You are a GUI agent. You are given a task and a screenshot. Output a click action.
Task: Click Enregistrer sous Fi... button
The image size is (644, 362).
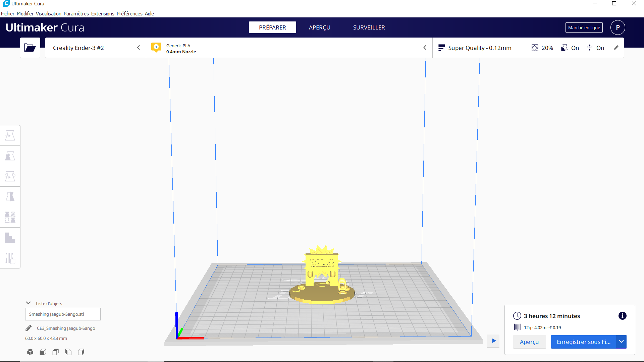pos(584,342)
